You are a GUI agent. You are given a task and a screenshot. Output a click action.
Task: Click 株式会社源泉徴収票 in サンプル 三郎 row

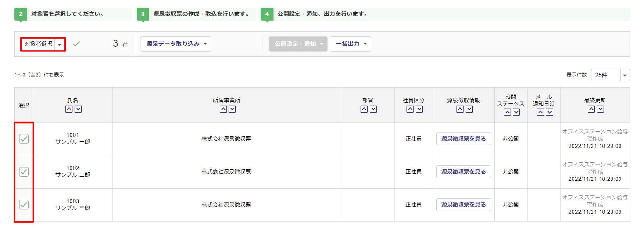point(226,204)
